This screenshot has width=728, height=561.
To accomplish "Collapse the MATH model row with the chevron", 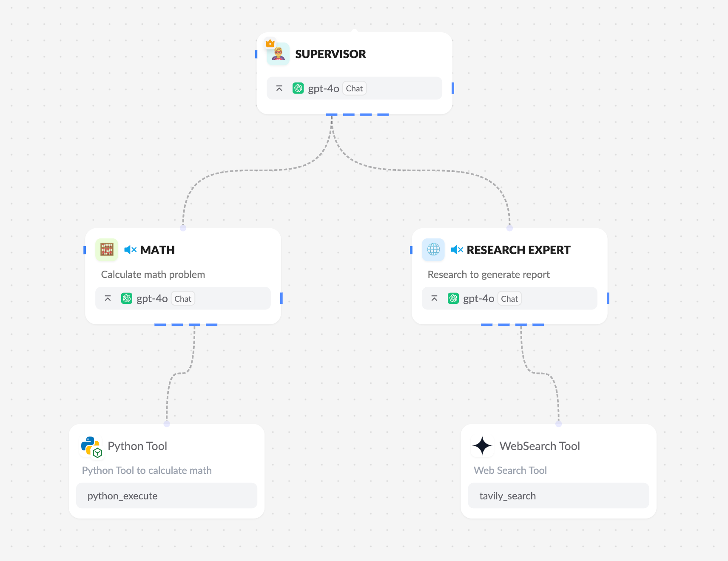I will (108, 298).
